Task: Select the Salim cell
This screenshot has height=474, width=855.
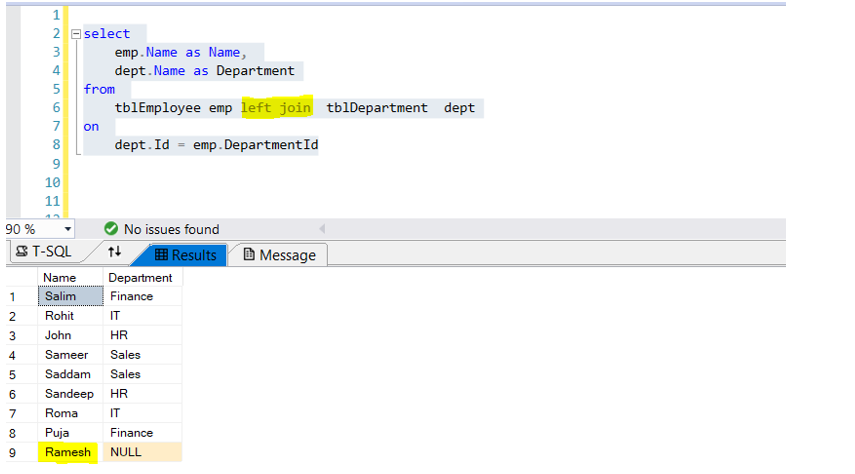Action: pyautogui.click(x=70, y=296)
